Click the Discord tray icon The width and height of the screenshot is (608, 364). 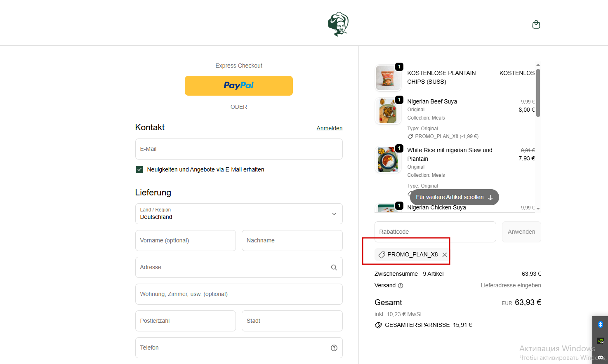click(x=601, y=357)
